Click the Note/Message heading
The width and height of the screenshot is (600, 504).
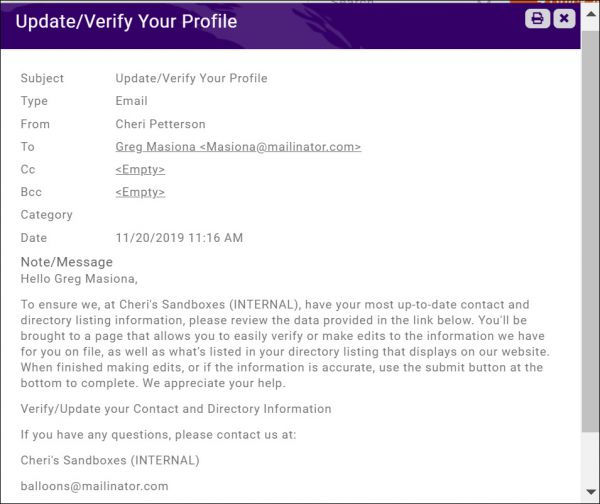click(x=67, y=262)
